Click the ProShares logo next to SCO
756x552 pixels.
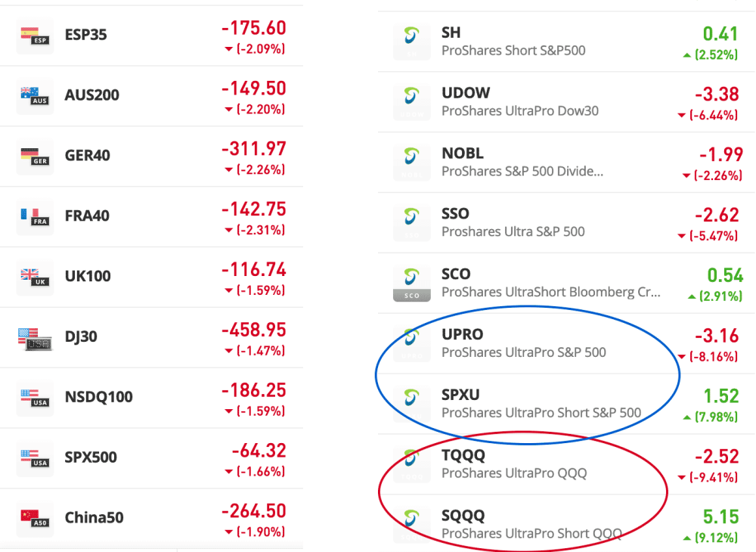[411, 283]
